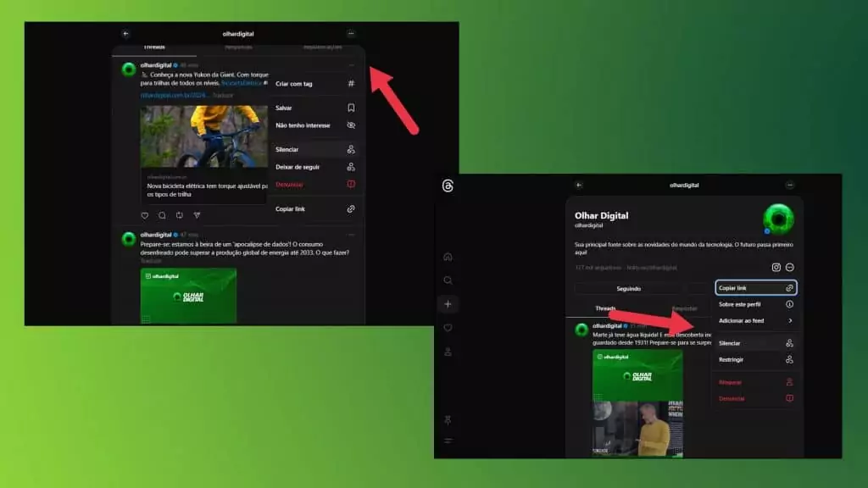Click 'Traduzir' under the 'apocalipse de dados' post
This screenshot has width=868, height=488.
click(151, 261)
